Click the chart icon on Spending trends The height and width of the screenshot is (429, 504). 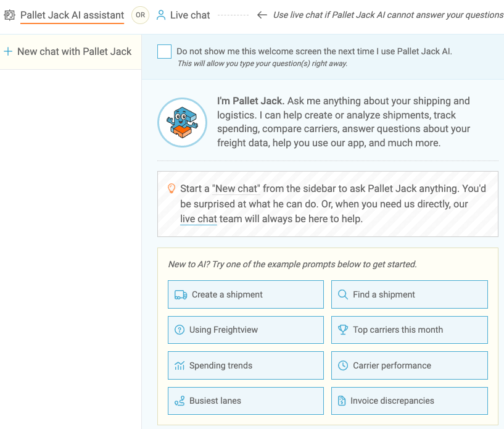(180, 365)
